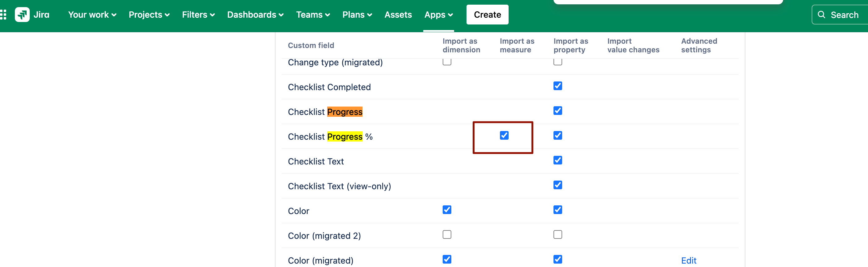Enable Color (migrated 2) import as dimension
The image size is (868, 267).
(447, 235)
